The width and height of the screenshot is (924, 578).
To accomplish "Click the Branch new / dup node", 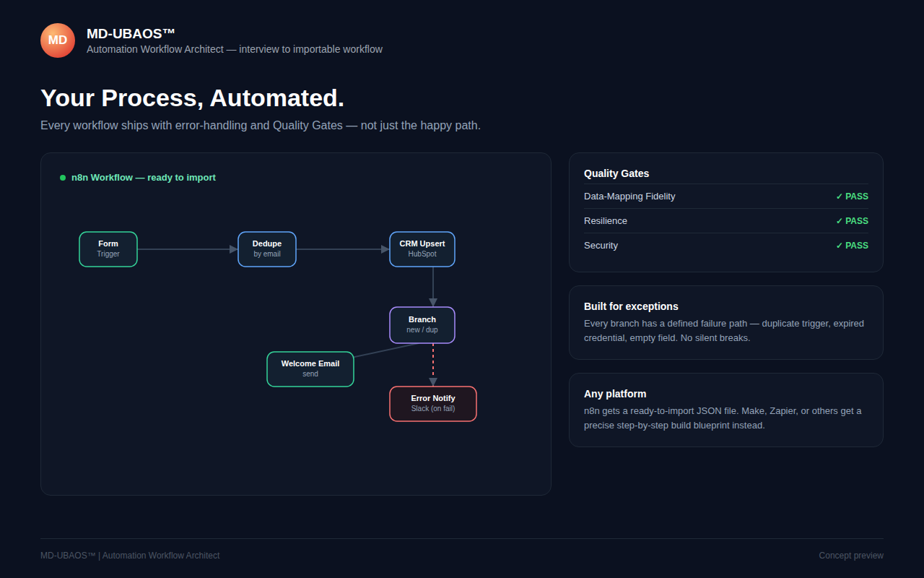I will 422,325.
